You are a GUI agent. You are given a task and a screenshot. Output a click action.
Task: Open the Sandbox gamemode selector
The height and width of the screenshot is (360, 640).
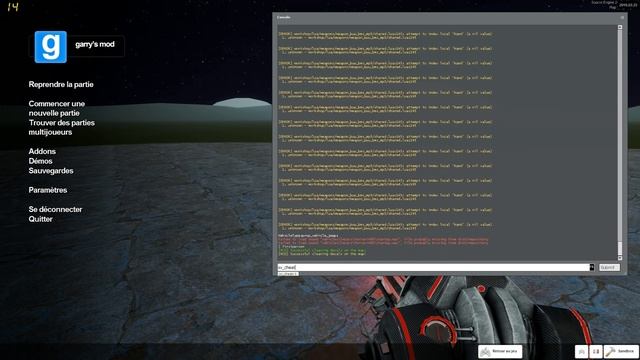click(621, 351)
